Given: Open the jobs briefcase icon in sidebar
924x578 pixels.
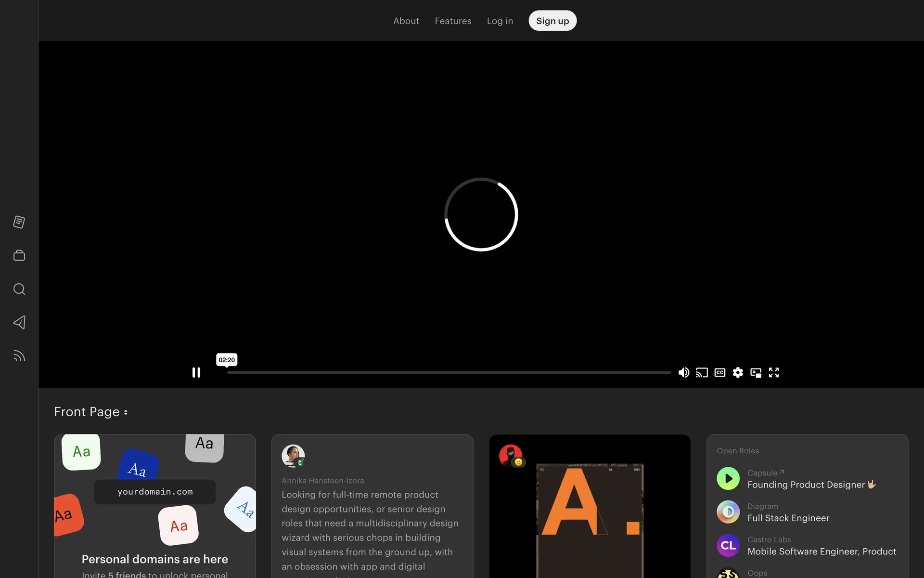Looking at the screenshot, I should (x=19, y=255).
